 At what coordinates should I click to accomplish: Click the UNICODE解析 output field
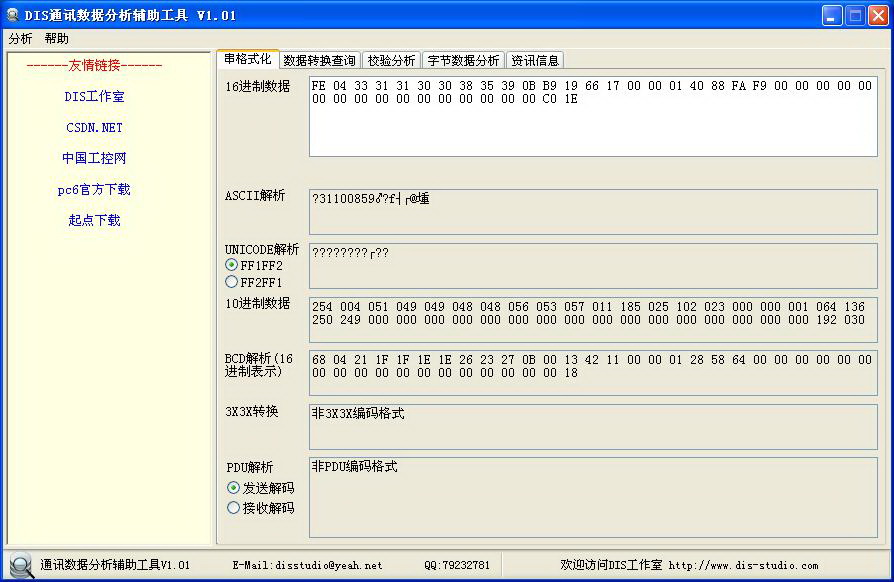point(593,266)
